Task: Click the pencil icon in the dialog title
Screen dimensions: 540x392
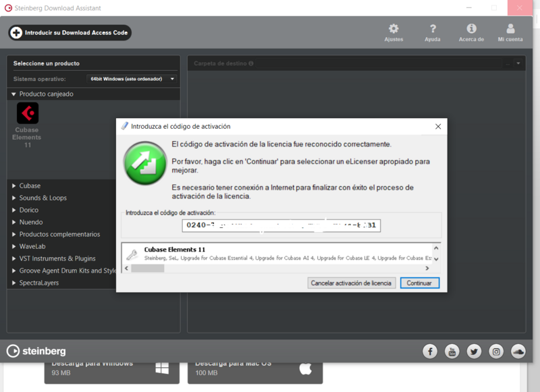Action: 125,126
